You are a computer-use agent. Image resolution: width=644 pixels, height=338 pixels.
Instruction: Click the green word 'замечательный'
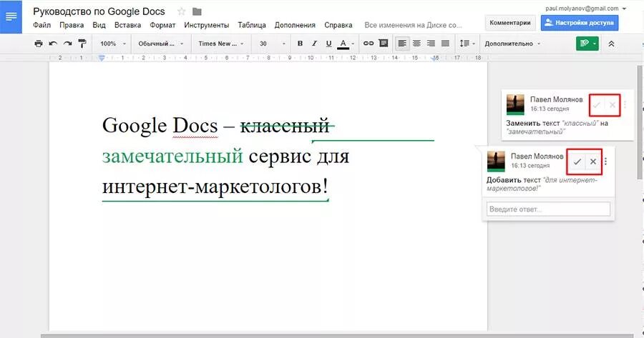(172, 156)
